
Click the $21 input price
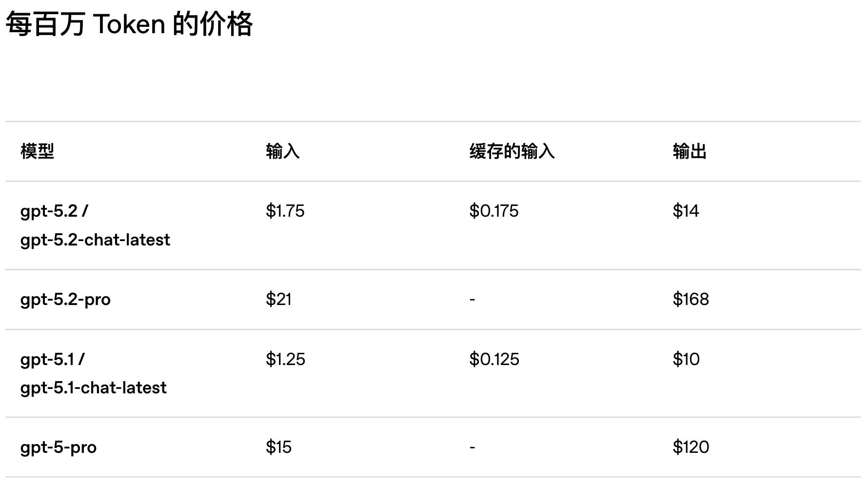click(278, 299)
